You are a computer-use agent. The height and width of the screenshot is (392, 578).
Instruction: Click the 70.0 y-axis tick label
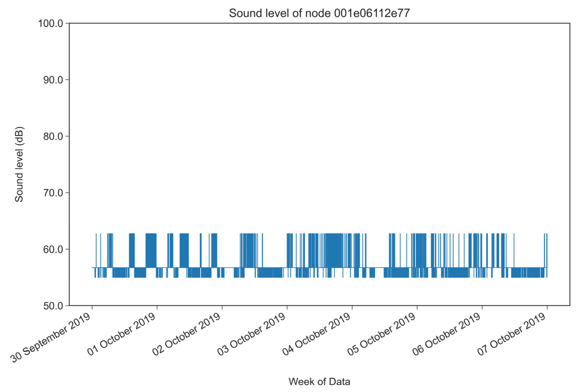[x=53, y=193]
